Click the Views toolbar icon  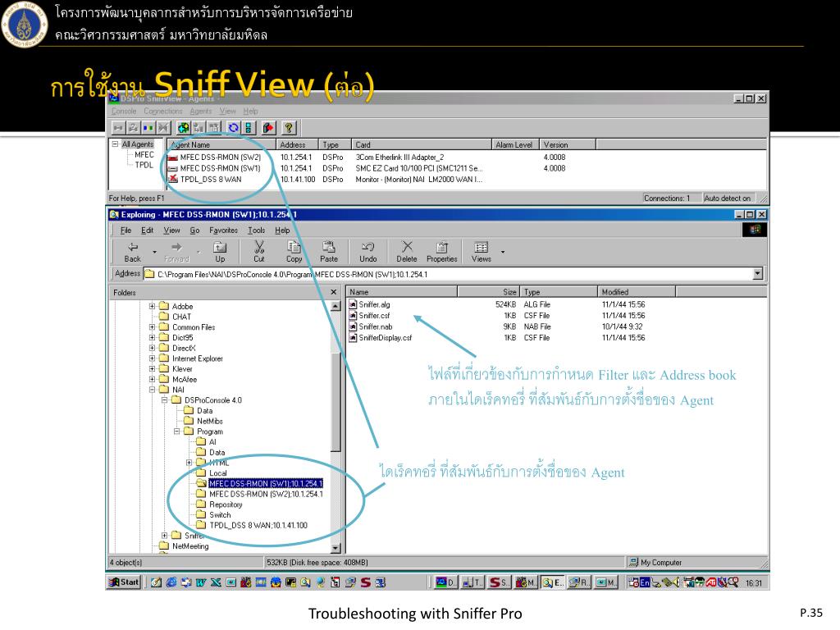(x=481, y=247)
